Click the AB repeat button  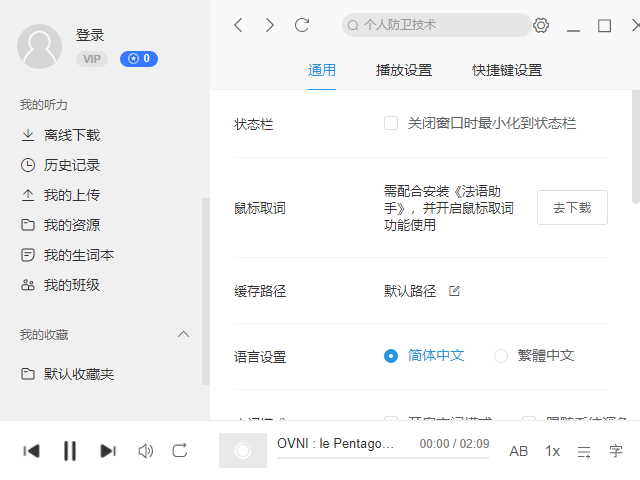[519, 451]
